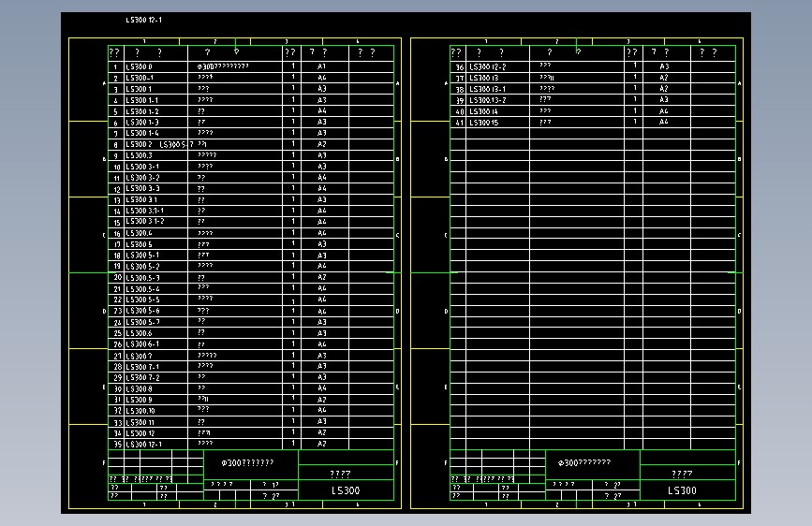812x526 pixels.
Task: Select part code LS300 8 in row 30
Action: click(x=140, y=388)
